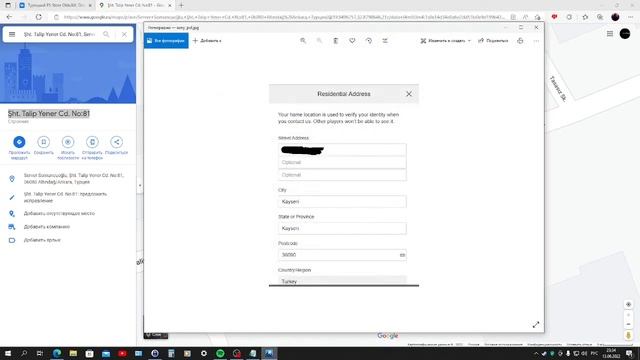Open Spotify from the taskbar
Viewport: 640px width, 360px height.
pos(220,353)
